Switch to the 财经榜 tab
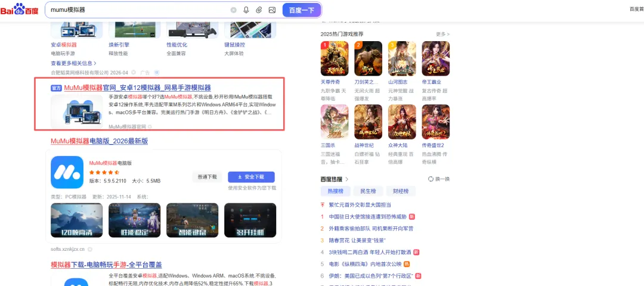The width and height of the screenshot is (644, 286). coord(401,191)
